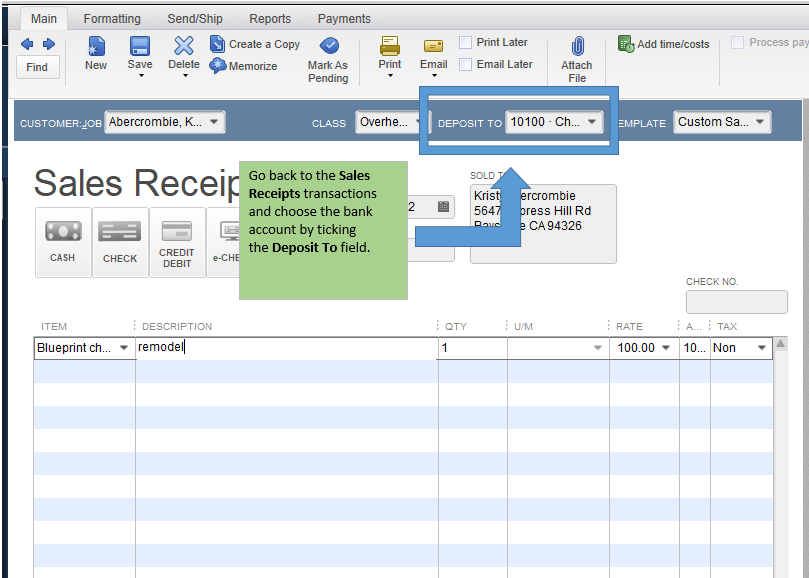The image size is (809, 578).
Task: Print the sales receipt
Action: [x=390, y=53]
